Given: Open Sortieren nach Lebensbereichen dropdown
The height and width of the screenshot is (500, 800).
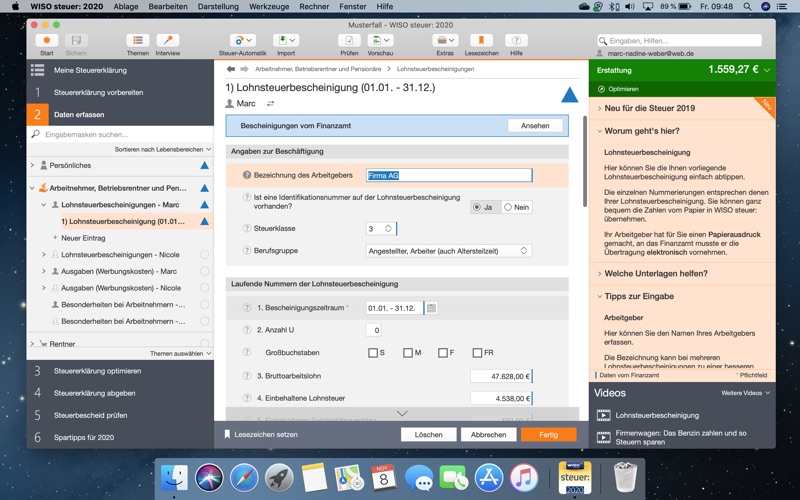Looking at the screenshot, I should coord(163,149).
